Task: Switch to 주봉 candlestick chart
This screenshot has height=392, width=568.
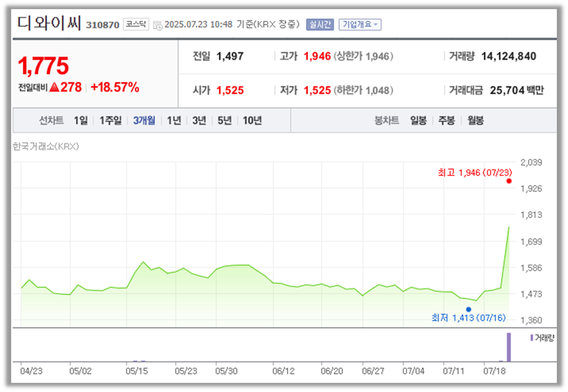Action: (x=447, y=120)
